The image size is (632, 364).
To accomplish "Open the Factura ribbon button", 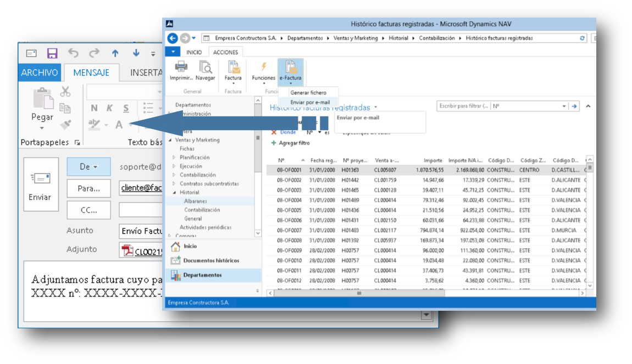I will tap(233, 71).
